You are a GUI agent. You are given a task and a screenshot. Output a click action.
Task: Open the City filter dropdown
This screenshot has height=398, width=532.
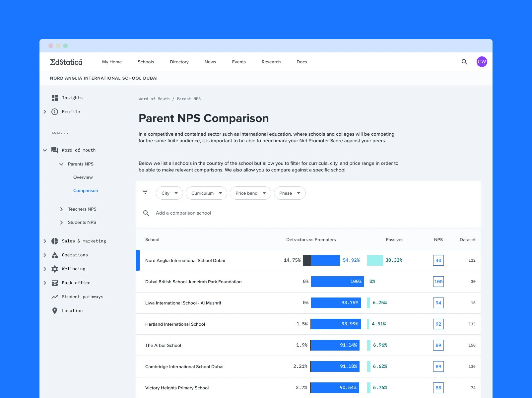pyautogui.click(x=169, y=193)
